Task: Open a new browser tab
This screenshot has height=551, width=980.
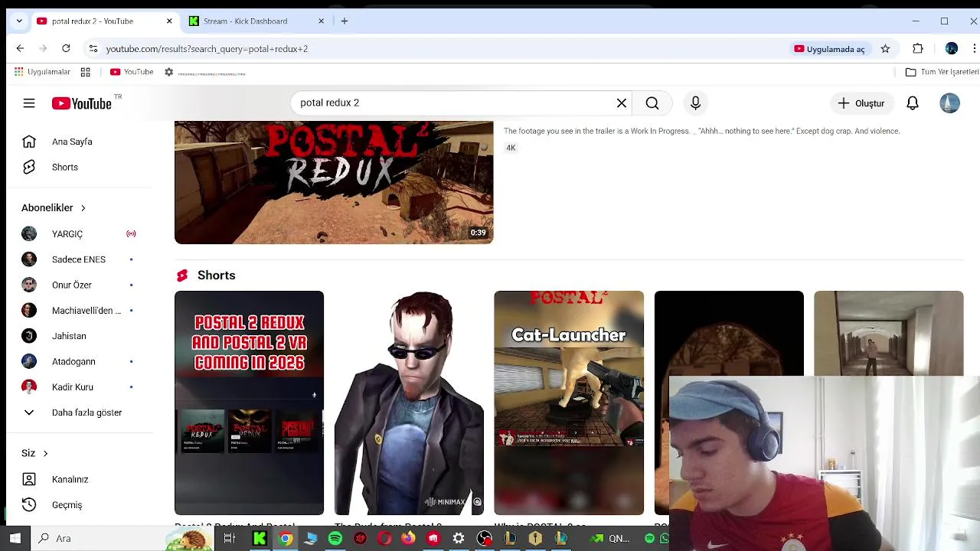Action: (345, 21)
